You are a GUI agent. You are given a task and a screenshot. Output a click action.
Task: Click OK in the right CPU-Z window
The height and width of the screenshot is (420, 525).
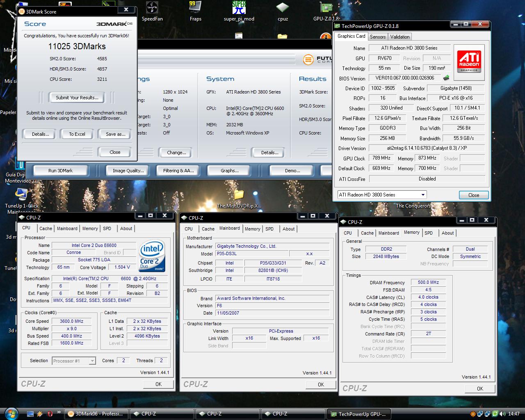(480, 388)
